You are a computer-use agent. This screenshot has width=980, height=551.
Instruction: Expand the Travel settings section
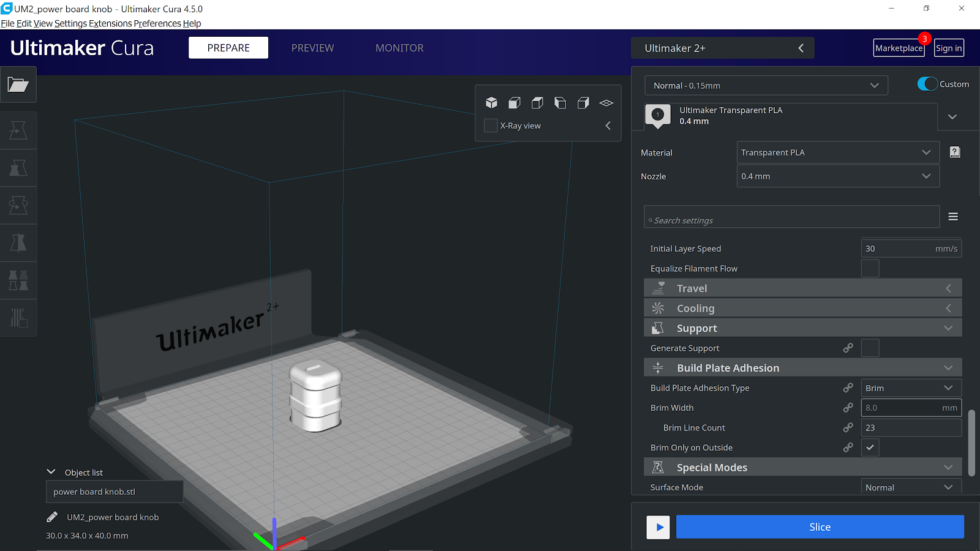click(x=802, y=288)
